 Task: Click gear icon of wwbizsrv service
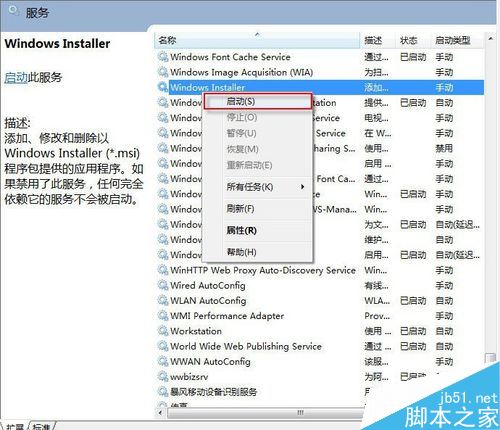(x=163, y=377)
